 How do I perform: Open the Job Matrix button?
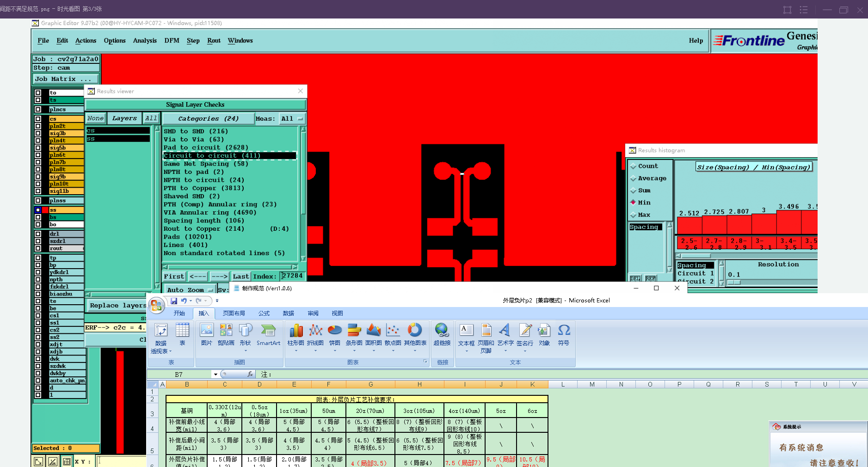[x=65, y=79]
